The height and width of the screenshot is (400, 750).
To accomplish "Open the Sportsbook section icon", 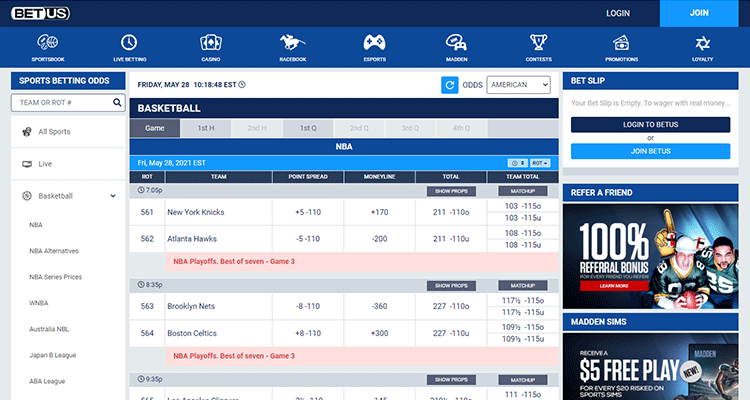I will (x=48, y=43).
